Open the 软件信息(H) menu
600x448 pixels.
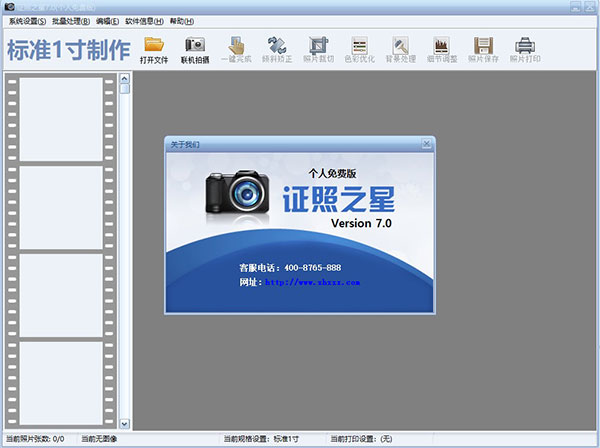tap(144, 21)
